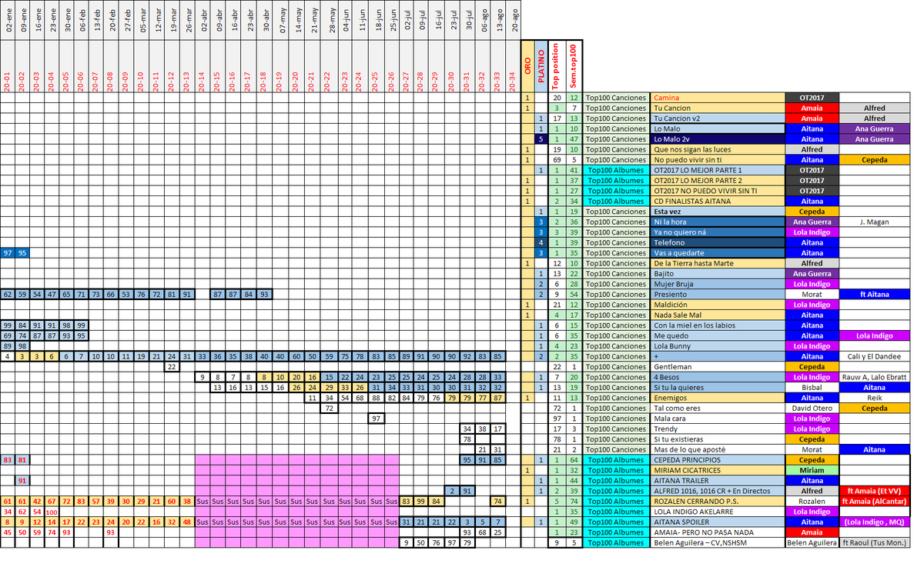Image resolution: width=924 pixels, height=567 pixels.
Task: Select the 'Camina' song title cell
Action: (717, 98)
